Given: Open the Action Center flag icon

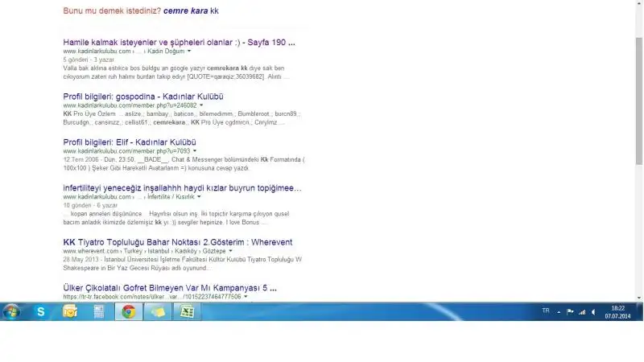Looking at the screenshot, I should (570, 312).
